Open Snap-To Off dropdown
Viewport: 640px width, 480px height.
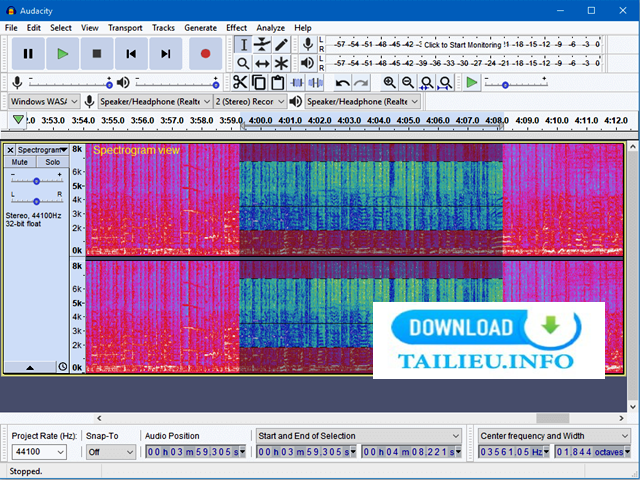coord(111,452)
